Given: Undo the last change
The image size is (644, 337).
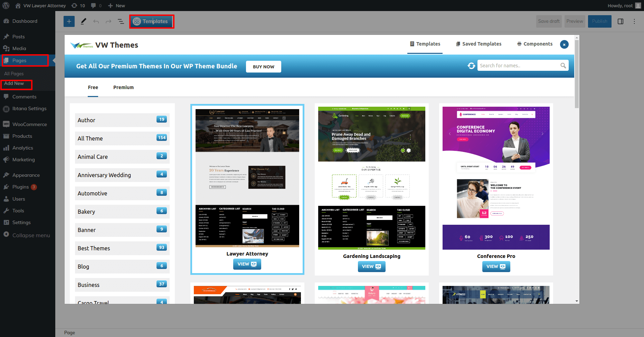Looking at the screenshot, I should 96,21.
